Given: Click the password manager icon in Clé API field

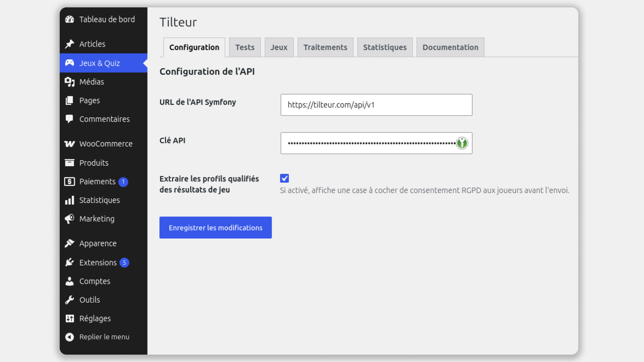Looking at the screenshot, I should pyautogui.click(x=462, y=143).
